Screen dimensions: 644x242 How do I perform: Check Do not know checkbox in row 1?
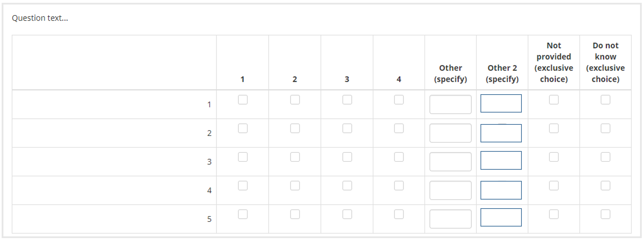[x=606, y=100]
